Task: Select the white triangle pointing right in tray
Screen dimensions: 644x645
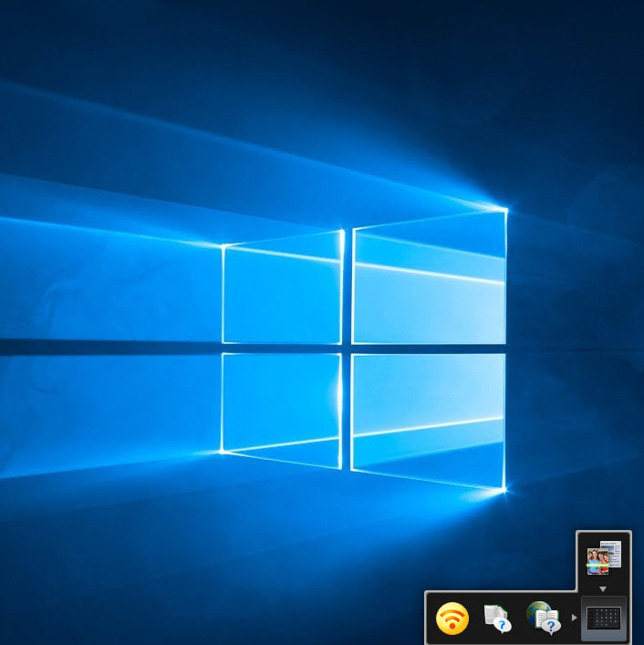Action: 574,619
